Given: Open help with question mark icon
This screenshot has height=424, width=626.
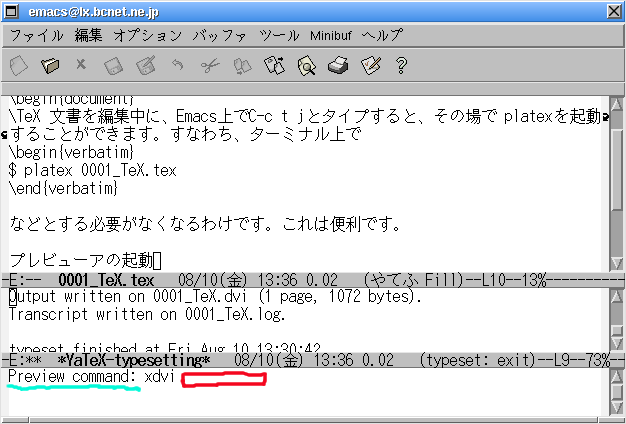Looking at the screenshot, I should coord(401,65).
